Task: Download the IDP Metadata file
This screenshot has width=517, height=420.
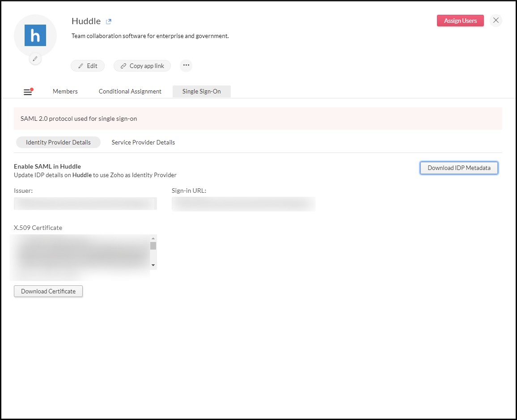Action: pyautogui.click(x=459, y=168)
